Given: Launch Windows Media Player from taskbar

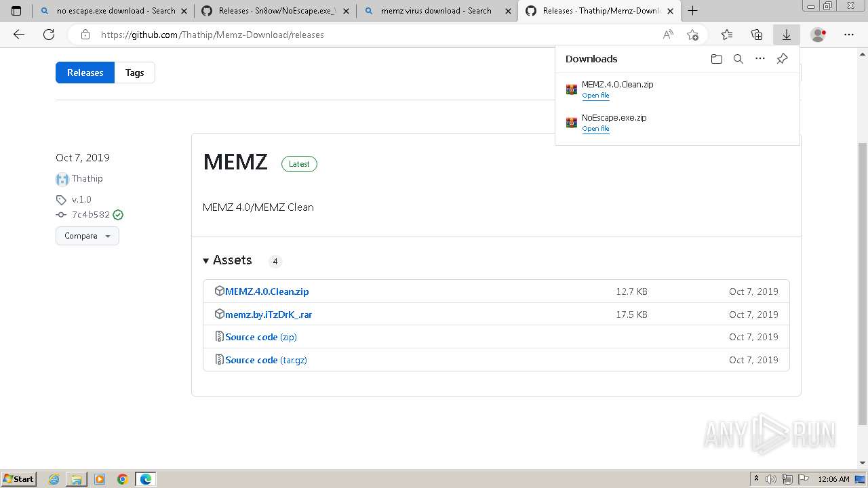Looking at the screenshot, I should pyautogui.click(x=100, y=479).
